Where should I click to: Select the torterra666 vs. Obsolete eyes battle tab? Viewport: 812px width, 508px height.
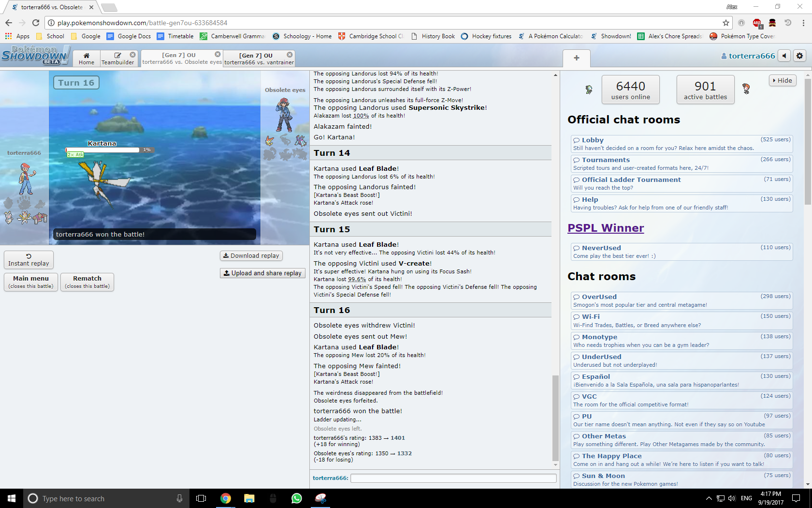(x=182, y=58)
